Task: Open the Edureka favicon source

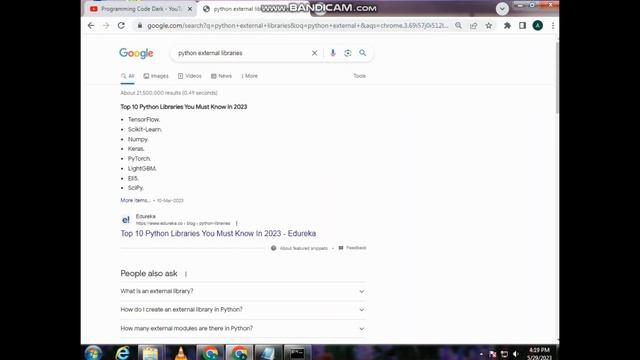Action: pyautogui.click(x=126, y=220)
